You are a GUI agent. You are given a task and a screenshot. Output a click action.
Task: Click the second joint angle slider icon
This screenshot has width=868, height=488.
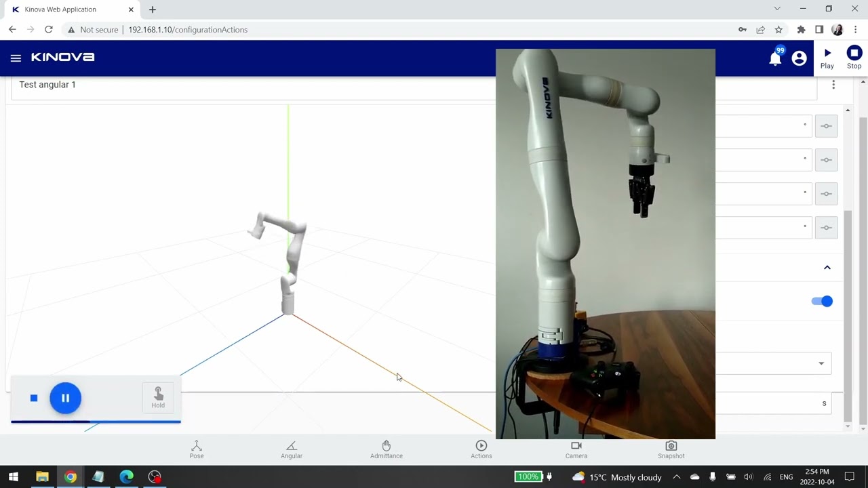[826, 160]
